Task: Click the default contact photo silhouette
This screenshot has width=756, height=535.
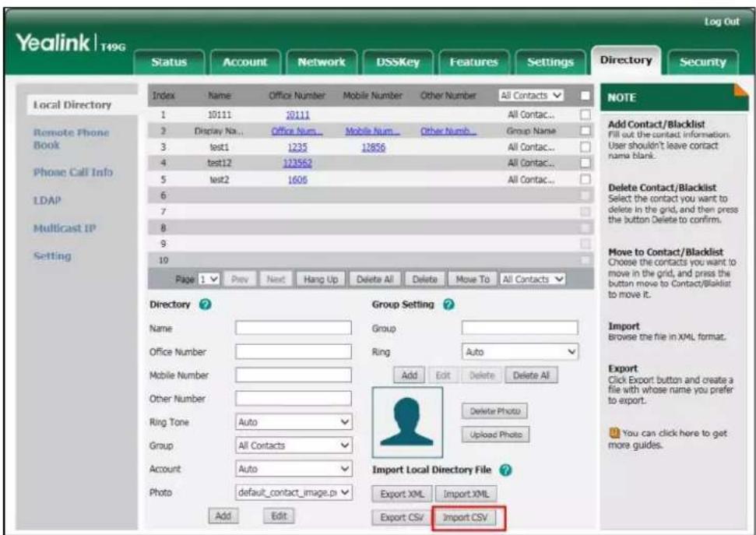Action: [x=407, y=422]
